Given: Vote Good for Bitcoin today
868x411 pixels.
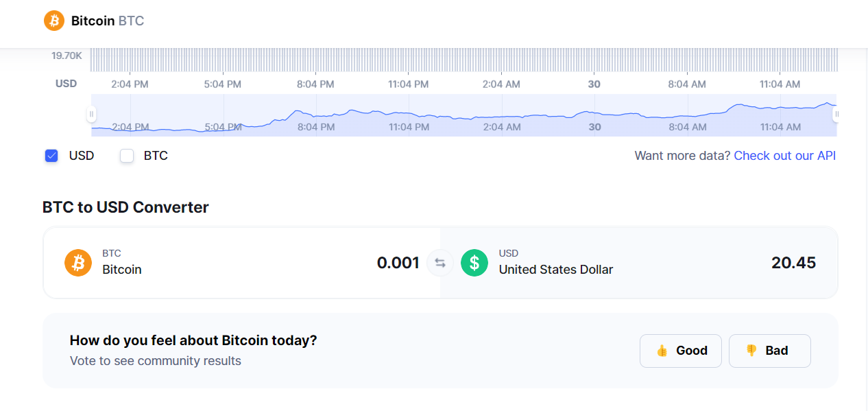Looking at the screenshot, I should tap(680, 351).
